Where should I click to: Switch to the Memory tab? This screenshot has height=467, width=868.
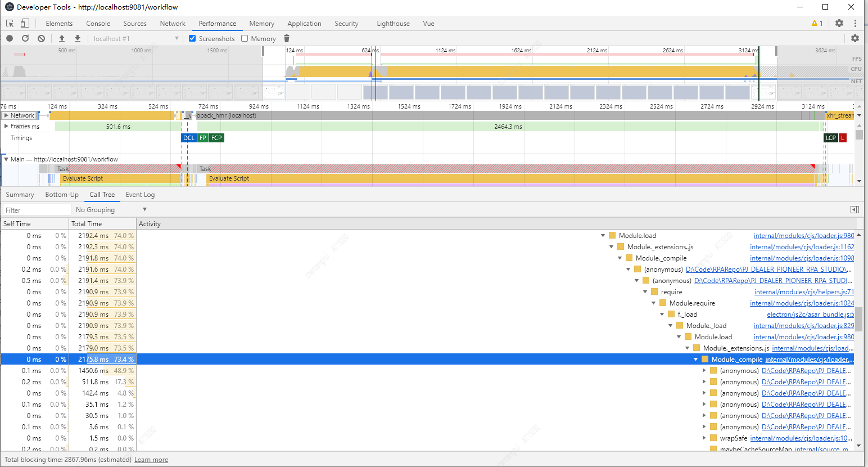[261, 23]
